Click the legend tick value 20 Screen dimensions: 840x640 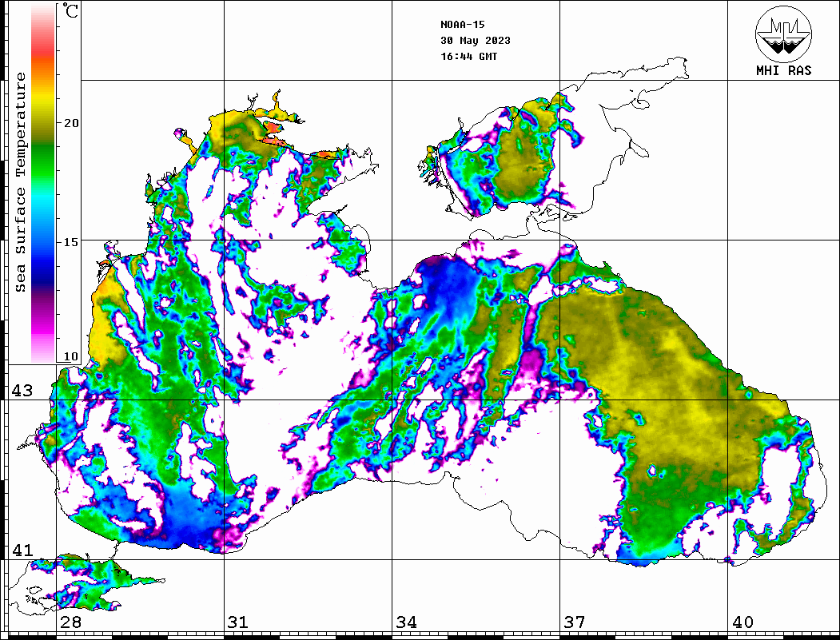click(x=70, y=123)
